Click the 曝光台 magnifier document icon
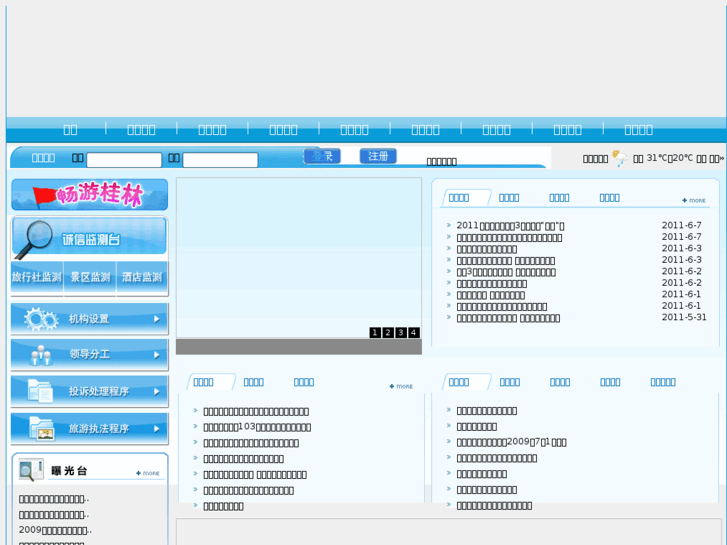This screenshot has height=545, width=727. [x=31, y=470]
